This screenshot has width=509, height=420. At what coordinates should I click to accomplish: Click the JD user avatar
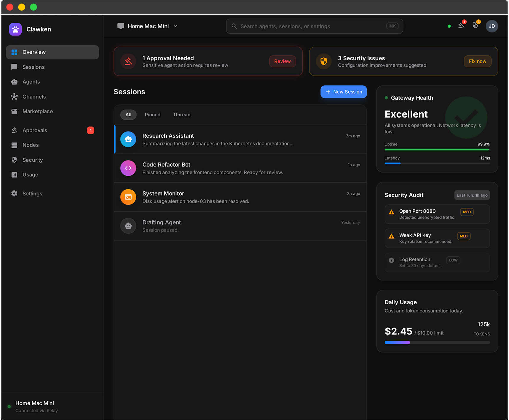pos(492,26)
